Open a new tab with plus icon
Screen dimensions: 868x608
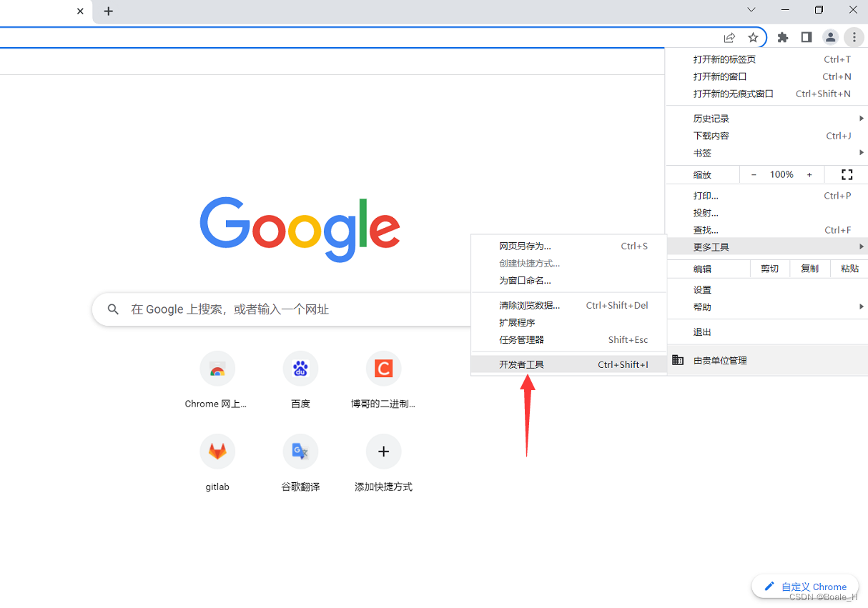[x=109, y=11]
